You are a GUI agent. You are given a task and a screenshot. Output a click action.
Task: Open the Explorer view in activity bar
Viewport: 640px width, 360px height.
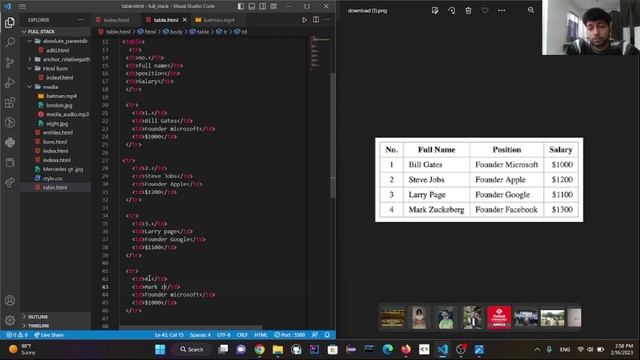(x=10, y=22)
